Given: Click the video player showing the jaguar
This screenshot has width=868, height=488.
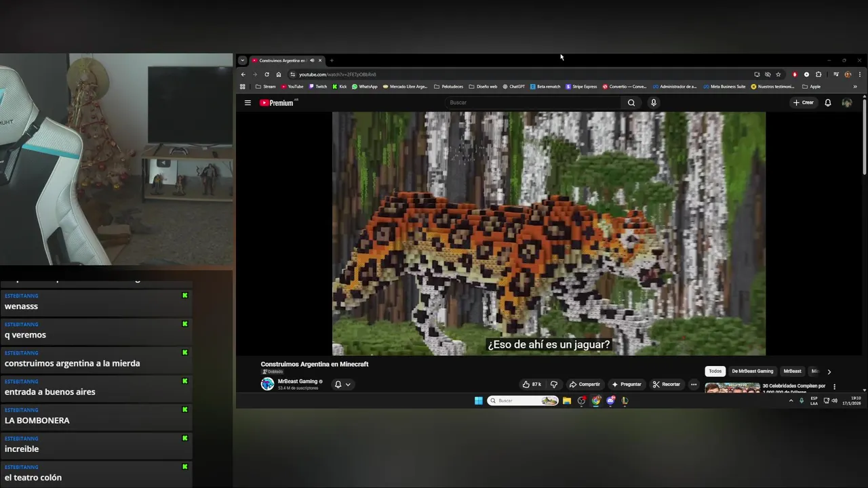Looking at the screenshot, I should (x=549, y=233).
